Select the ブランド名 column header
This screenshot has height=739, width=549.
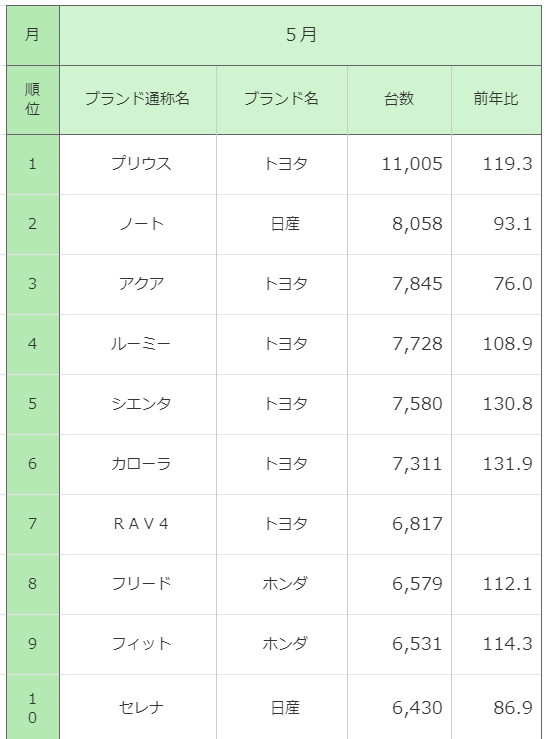point(282,99)
